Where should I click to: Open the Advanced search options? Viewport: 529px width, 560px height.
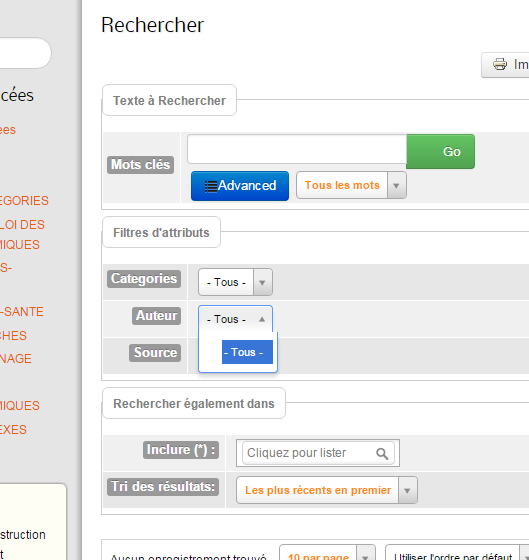coord(240,186)
